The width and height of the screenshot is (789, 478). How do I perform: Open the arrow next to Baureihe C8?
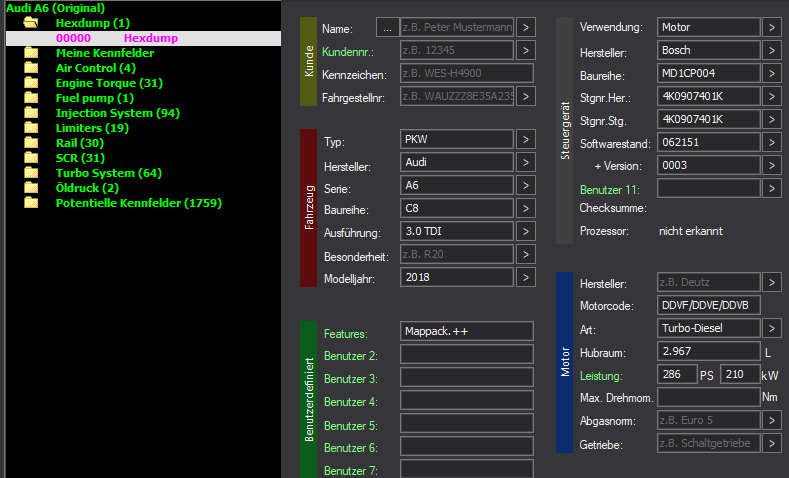coord(525,208)
